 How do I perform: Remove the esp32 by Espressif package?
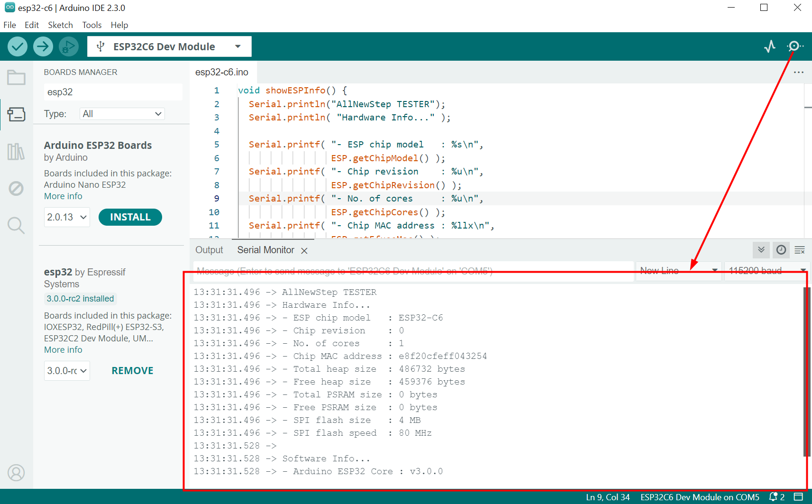tap(132, 371)
